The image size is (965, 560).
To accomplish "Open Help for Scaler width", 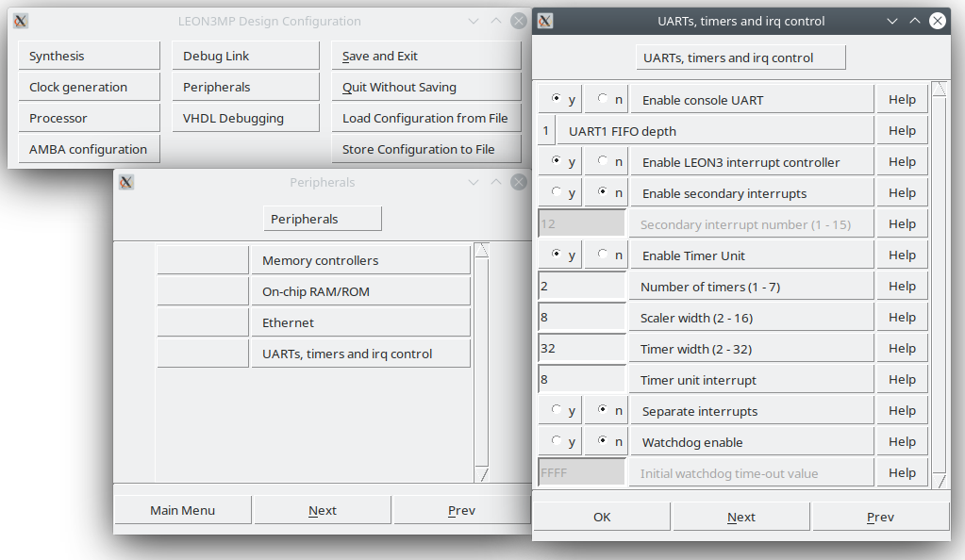I will [902, 317].
